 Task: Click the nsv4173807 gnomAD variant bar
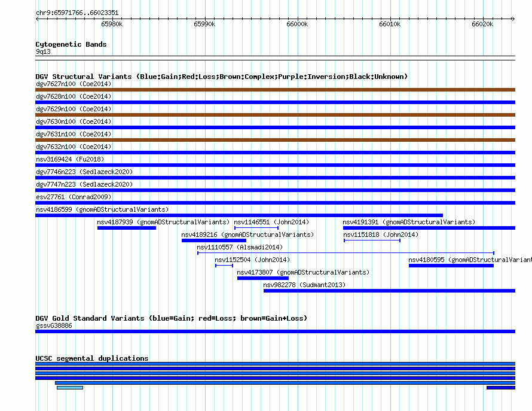263,278
